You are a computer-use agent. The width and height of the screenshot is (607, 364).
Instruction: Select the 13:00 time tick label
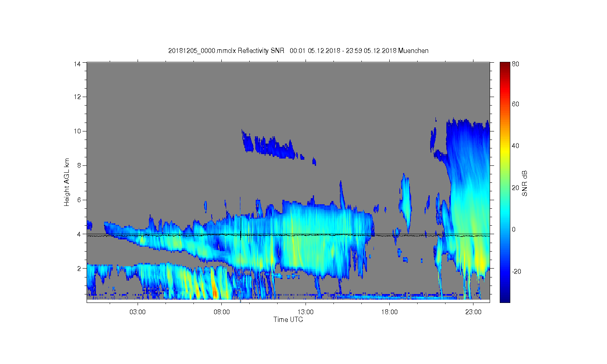306,312
